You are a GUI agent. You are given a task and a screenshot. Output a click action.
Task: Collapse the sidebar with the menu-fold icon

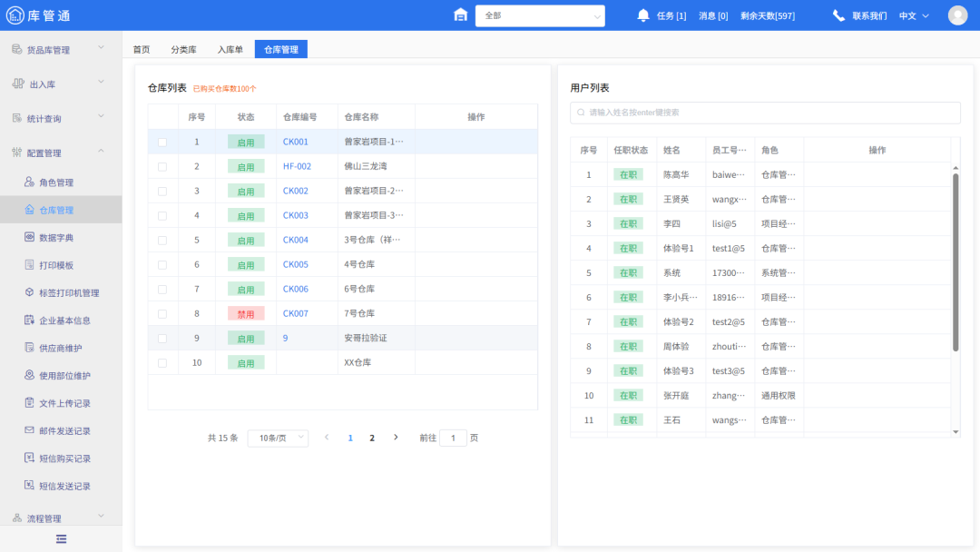click(x=61, y=539)
